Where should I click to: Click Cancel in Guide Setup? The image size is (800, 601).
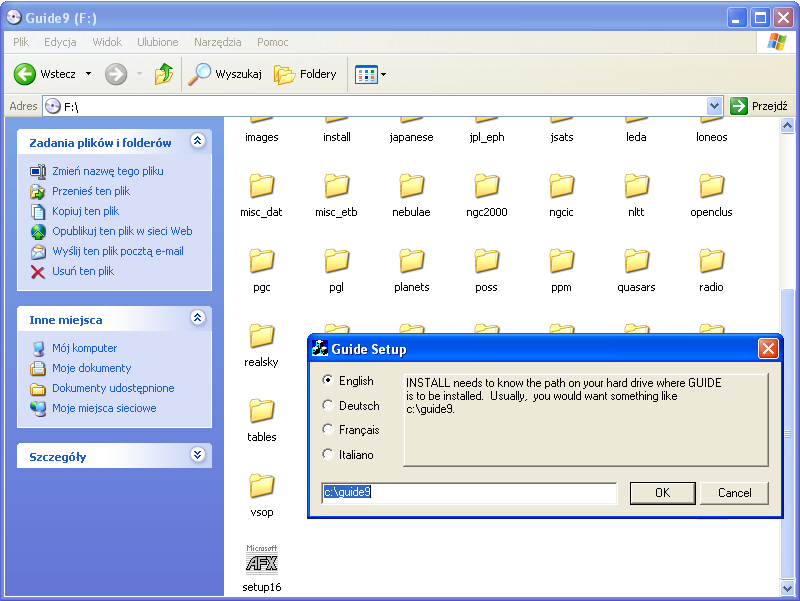tap(734, 493)
